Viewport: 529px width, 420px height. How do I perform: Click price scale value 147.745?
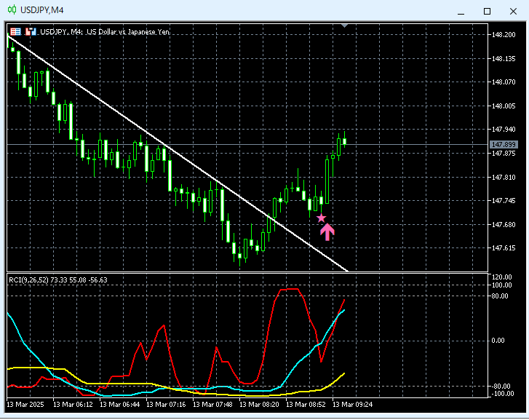pos(504,201)
